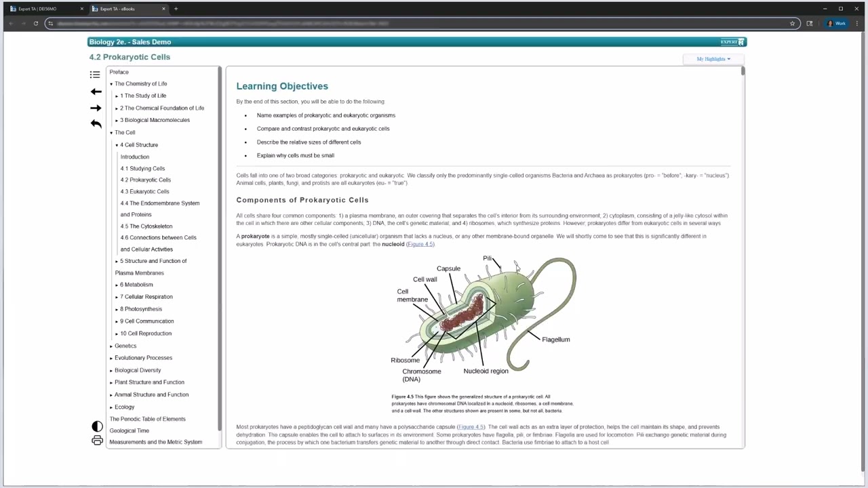Click the reading pane scrollbar thumb
The width and height of the screenshot is (868, 488).
click(743, 71)
